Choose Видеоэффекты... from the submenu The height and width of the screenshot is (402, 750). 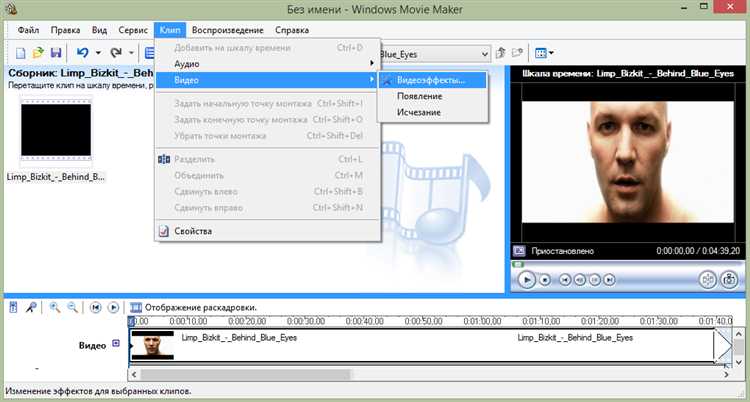click(x=432, y=80)
